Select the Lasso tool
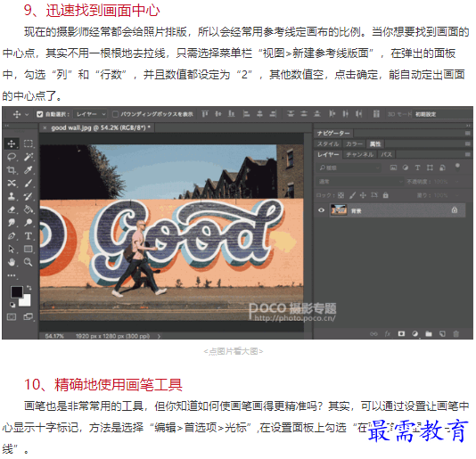476x459 pixels. 12,157
